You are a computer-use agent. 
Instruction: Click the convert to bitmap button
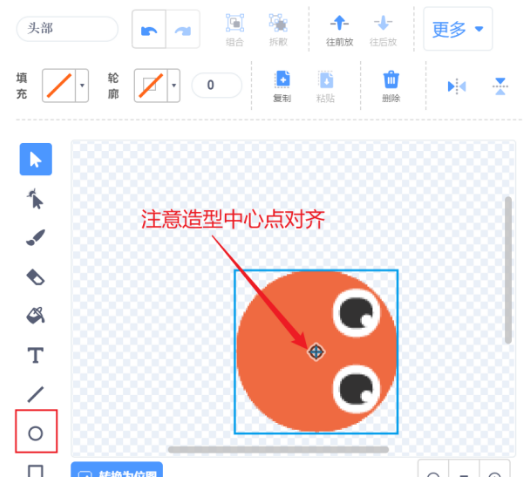[117, 470]
